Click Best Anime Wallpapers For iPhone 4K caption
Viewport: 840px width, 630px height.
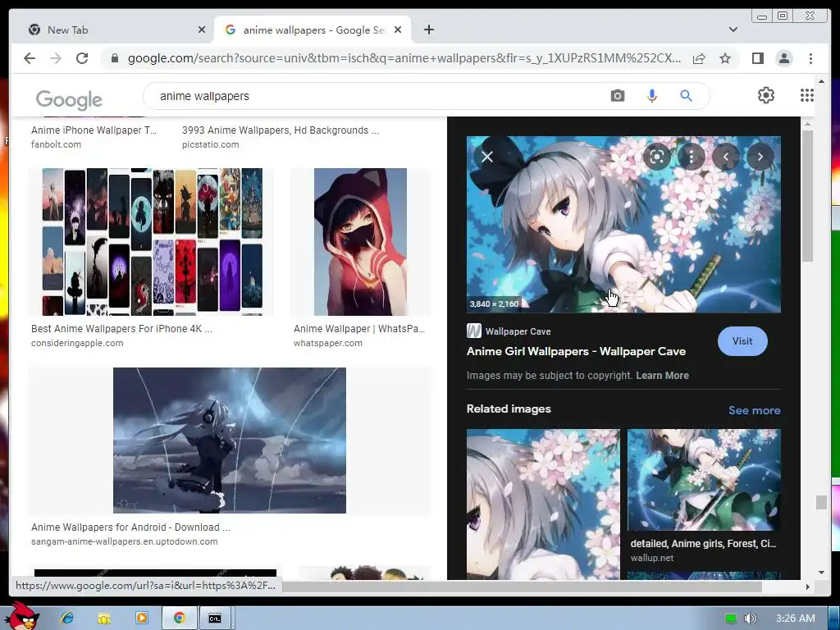tap(121, 329)
